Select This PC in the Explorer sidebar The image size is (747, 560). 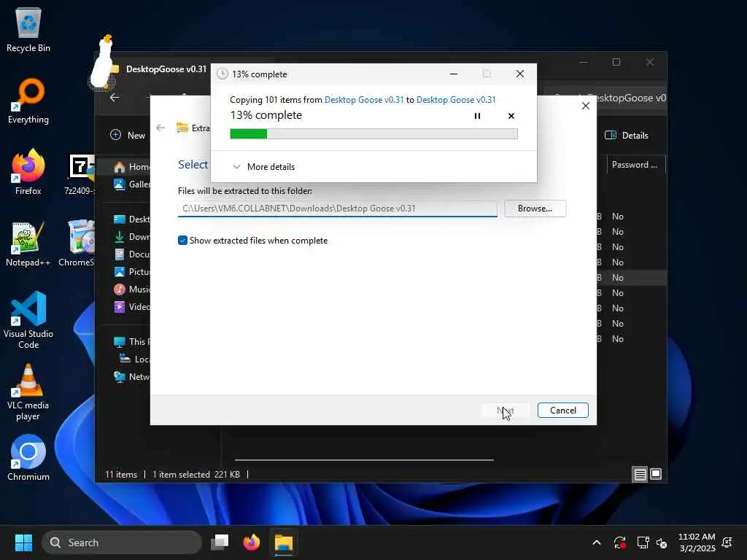[131, 341]
